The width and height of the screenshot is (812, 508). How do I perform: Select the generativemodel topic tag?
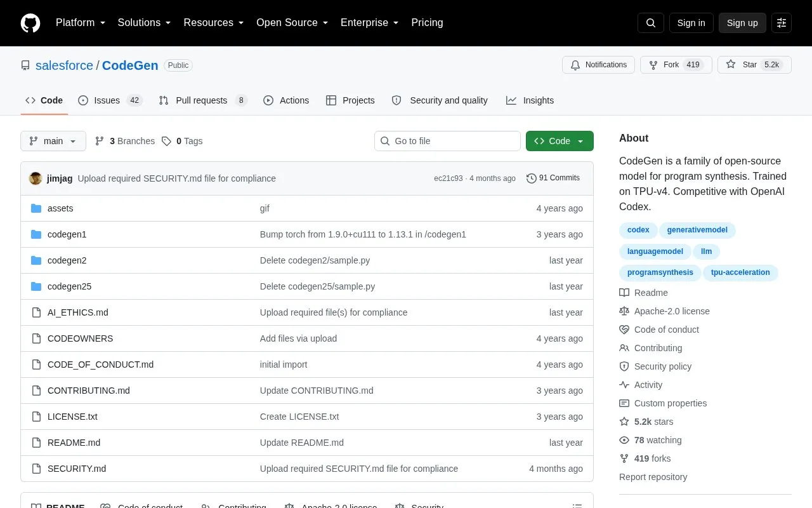click(697, 230)
